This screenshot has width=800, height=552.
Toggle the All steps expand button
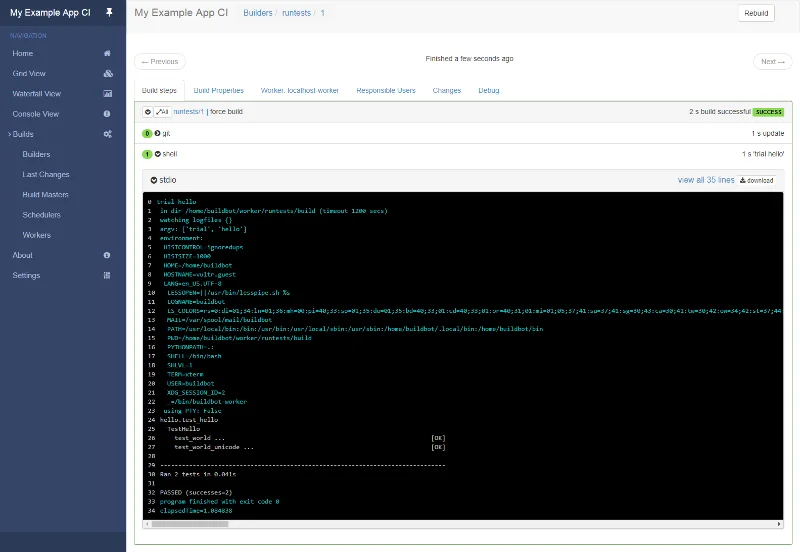click(162, 112)
